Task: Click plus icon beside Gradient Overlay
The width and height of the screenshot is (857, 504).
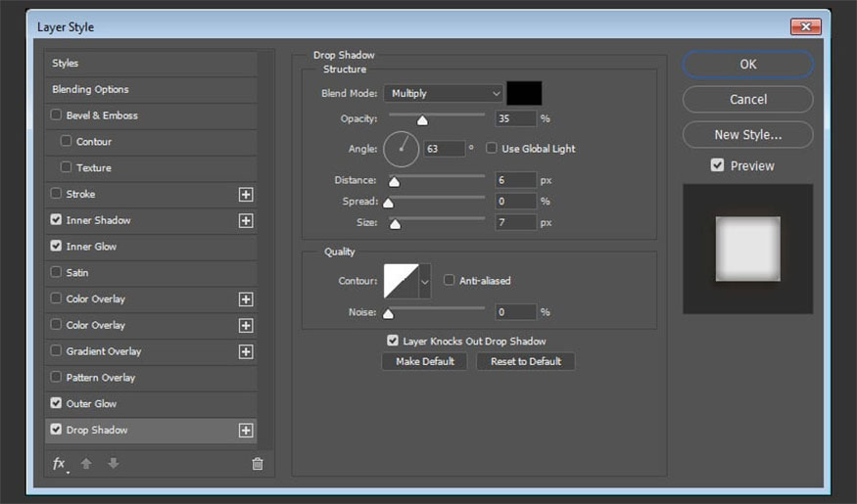Action: pyautogui.click(x=246, y=351)
